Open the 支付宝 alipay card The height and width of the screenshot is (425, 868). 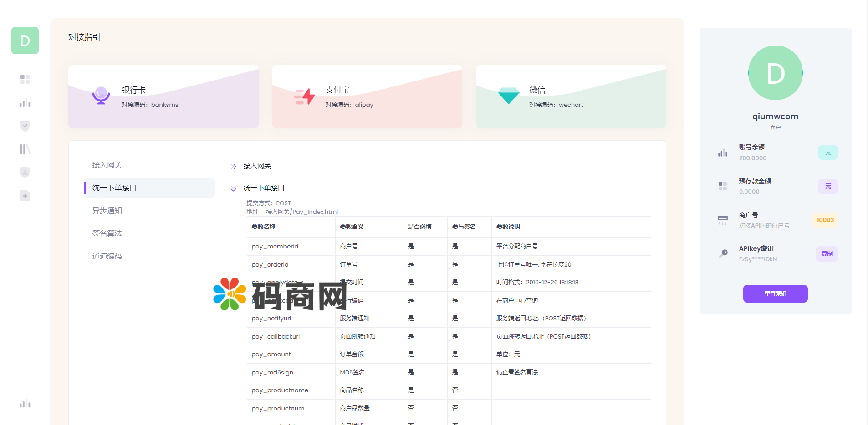tap(367, 96)
